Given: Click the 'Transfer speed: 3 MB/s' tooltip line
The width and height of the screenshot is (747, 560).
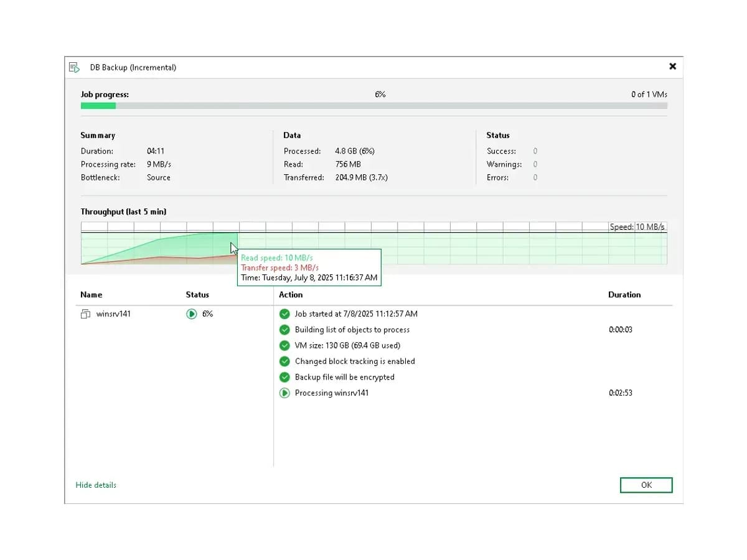Looking at the screenshot, I should [x=281, y=268].
